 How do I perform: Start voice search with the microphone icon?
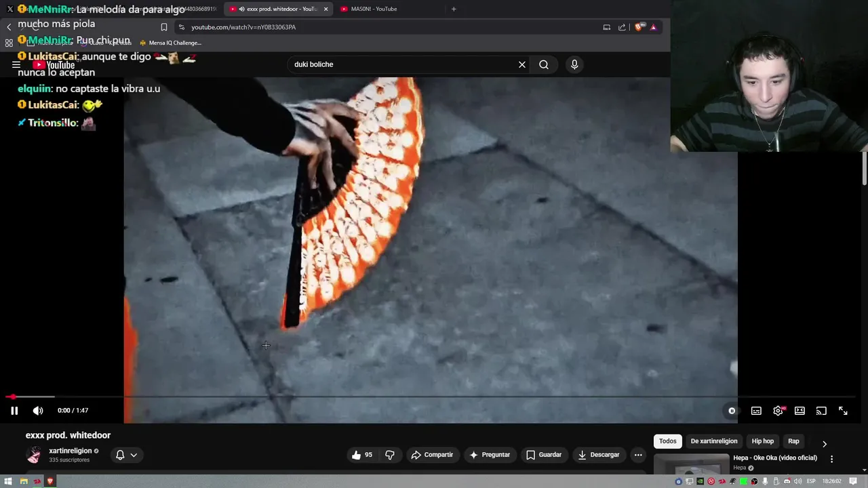[x=574, y=64]
